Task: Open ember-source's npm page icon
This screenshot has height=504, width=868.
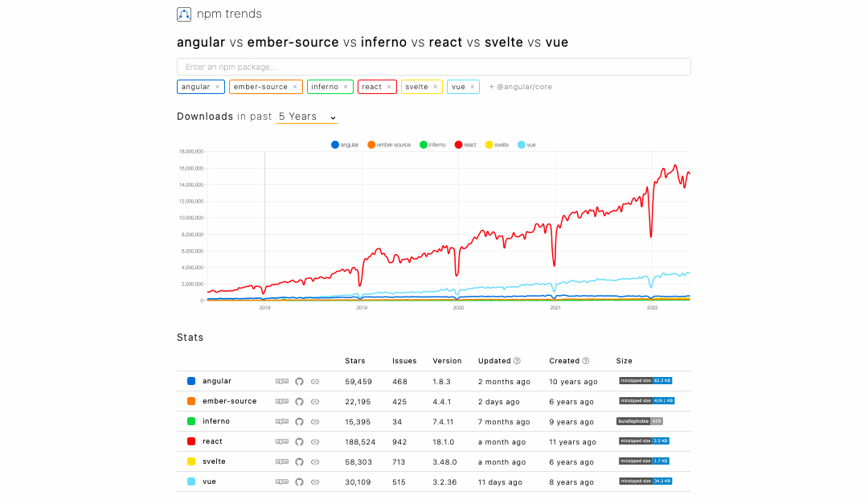Action: tap(282, 401)
